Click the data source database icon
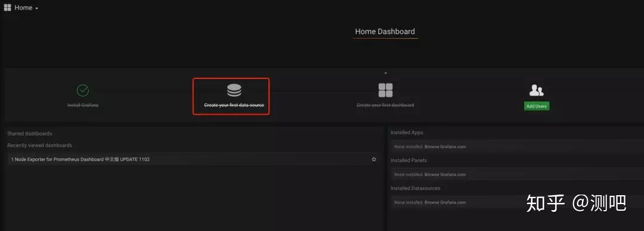The image size is (644, 231). [234, 90]
